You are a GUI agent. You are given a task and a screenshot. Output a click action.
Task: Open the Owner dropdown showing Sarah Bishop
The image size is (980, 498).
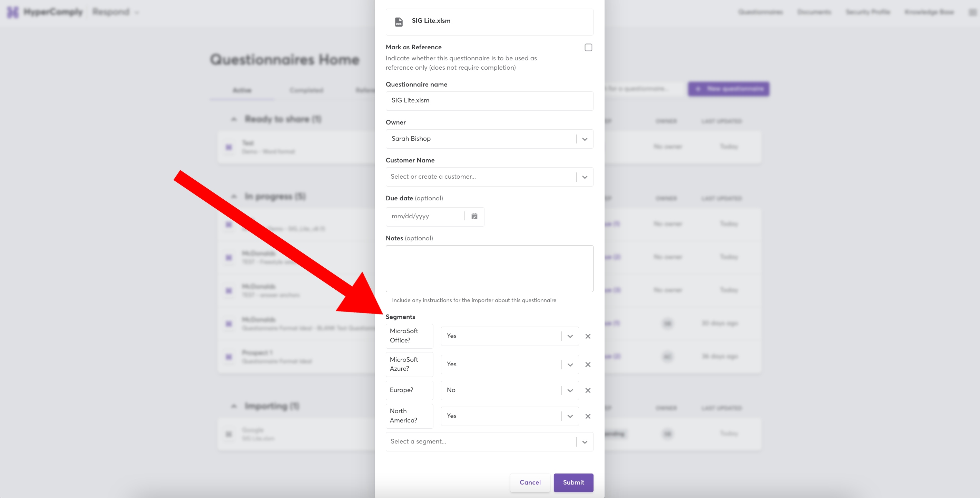[489, 139]
